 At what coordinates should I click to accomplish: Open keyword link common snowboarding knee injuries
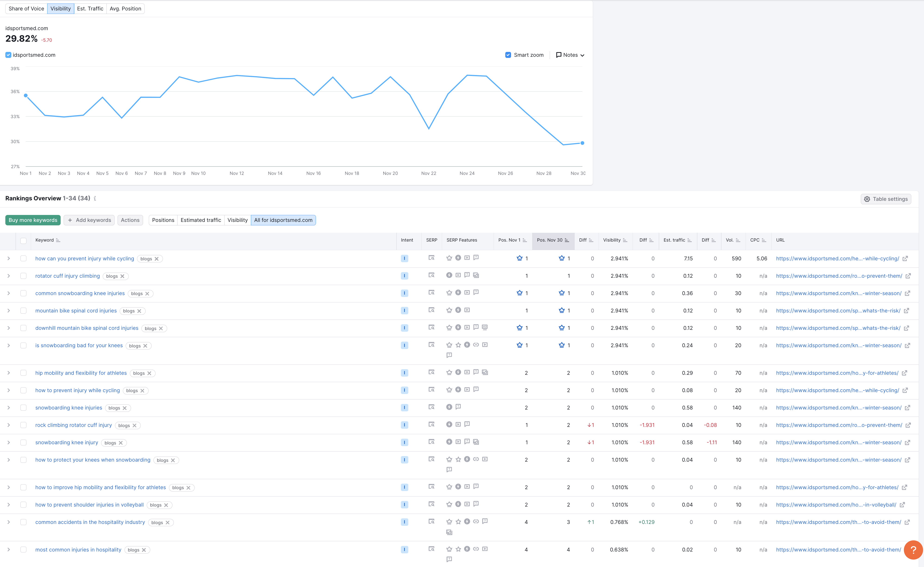pyautogui.click(x=80, y=293)
